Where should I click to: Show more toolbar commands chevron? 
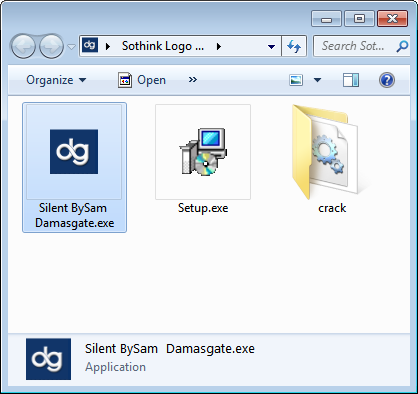193,80
